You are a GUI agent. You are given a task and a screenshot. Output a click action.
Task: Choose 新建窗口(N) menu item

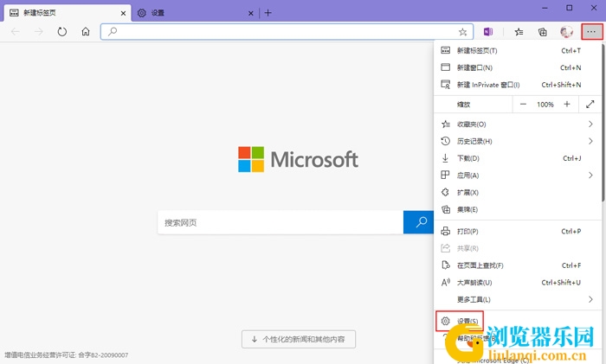(x=518, y=67)
